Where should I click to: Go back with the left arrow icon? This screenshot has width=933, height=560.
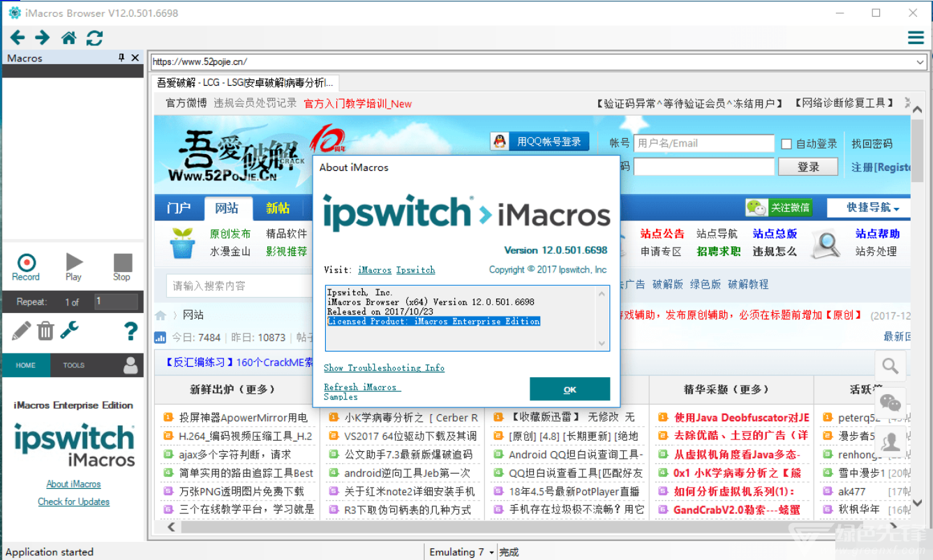(x=17, y=38)
